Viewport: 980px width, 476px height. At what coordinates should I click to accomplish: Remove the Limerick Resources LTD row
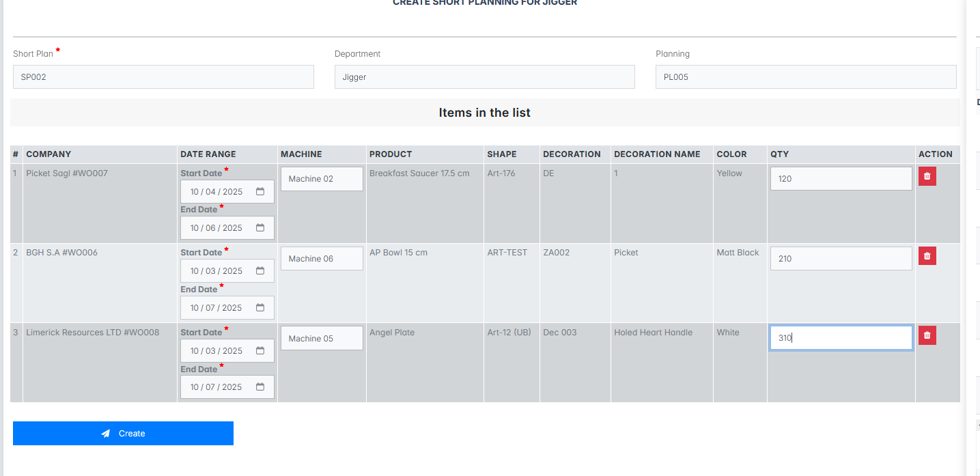pyautogui.click(x=927, y=335)
